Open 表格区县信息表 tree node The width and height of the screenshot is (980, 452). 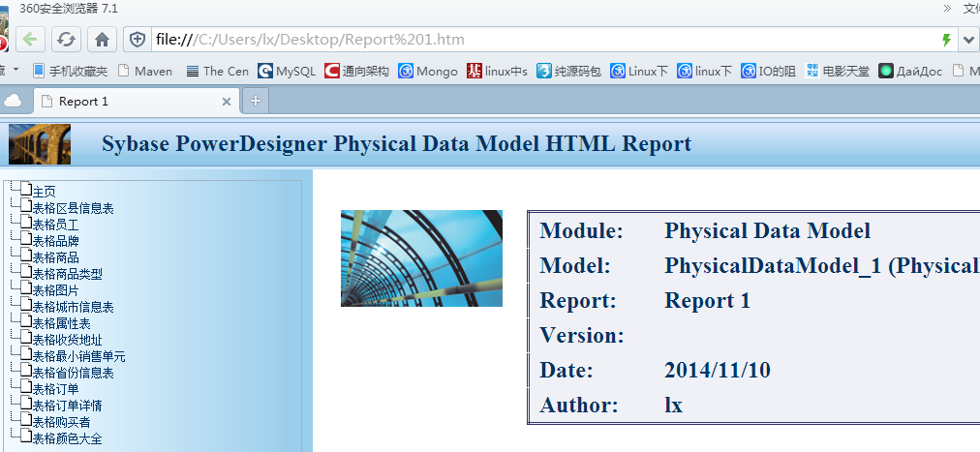(x=74, y=208)
